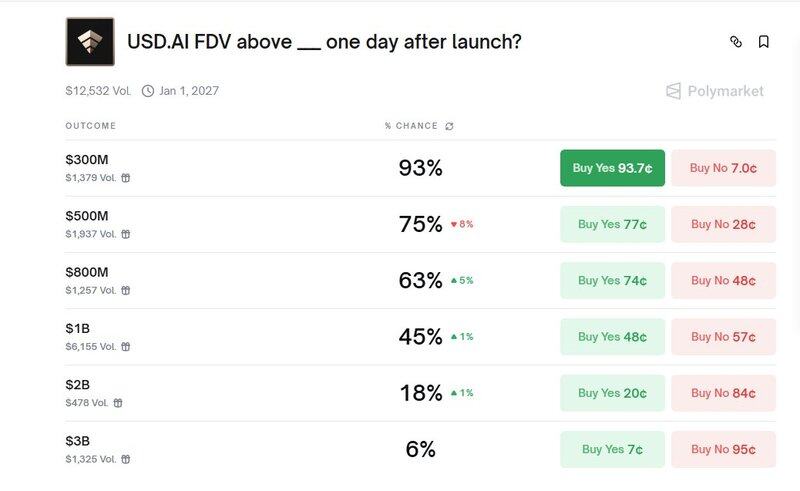The image size is (800, 491).
Task: Click the gift icon under $300M
Action: coord(126,178)
